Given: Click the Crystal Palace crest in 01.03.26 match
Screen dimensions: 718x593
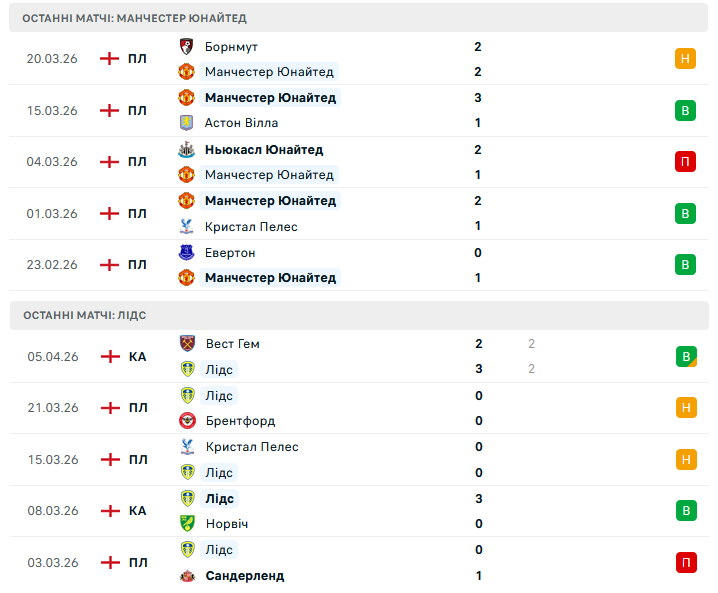Looking at the screenshot, I should 186,227.
